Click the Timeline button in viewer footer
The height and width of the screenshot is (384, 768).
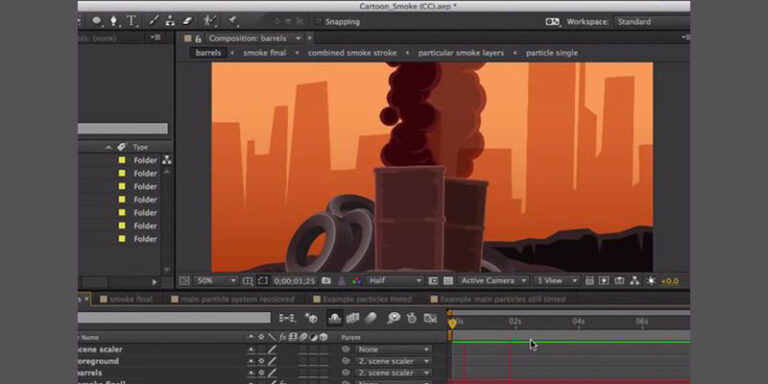click(620, 281)
